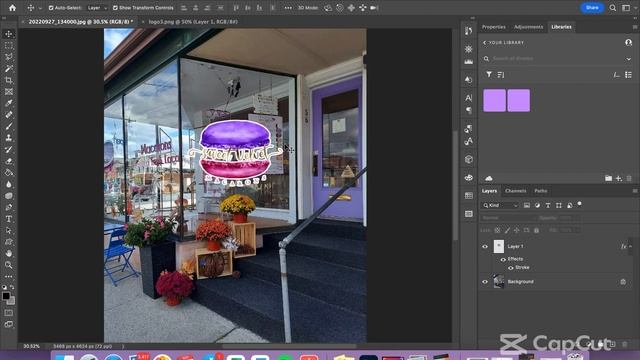
Task: Select the Paint Bucket tool
Action: click(9, 172)
